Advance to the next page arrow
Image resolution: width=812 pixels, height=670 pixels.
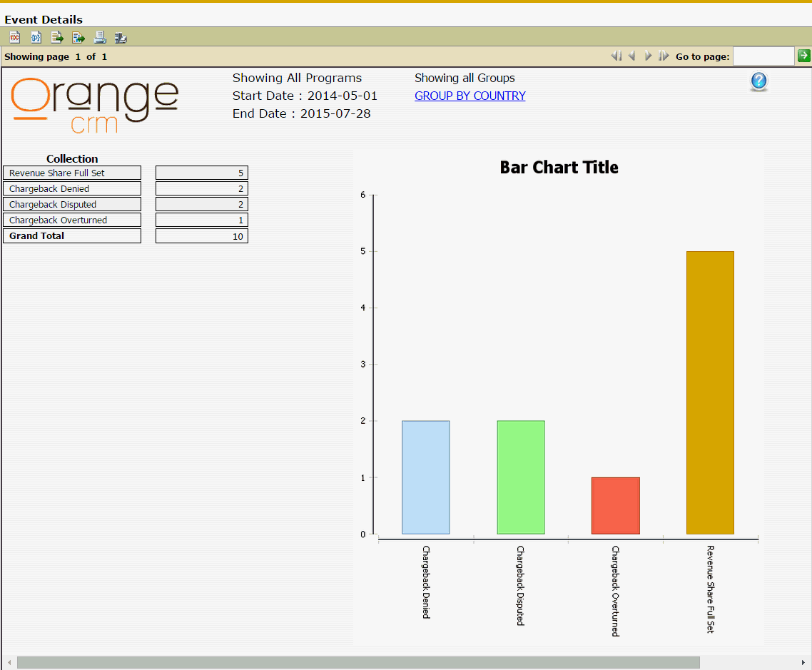point(648,56)
